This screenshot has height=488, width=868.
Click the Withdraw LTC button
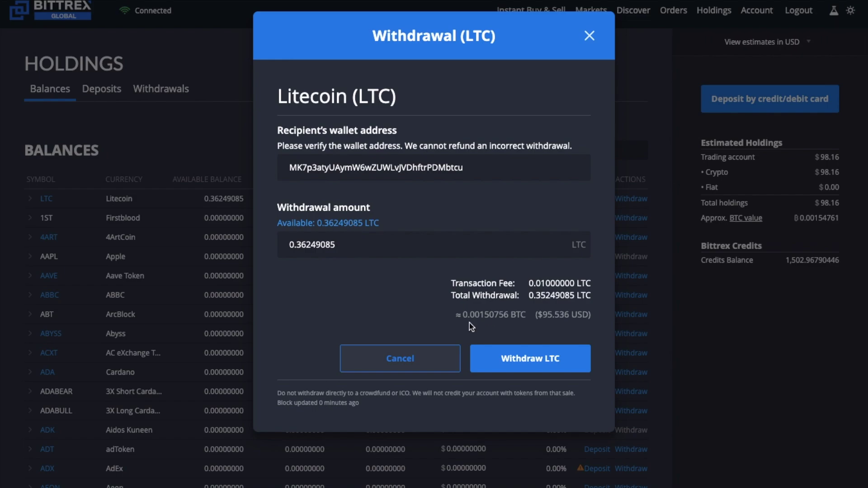(x=530, y=358)
